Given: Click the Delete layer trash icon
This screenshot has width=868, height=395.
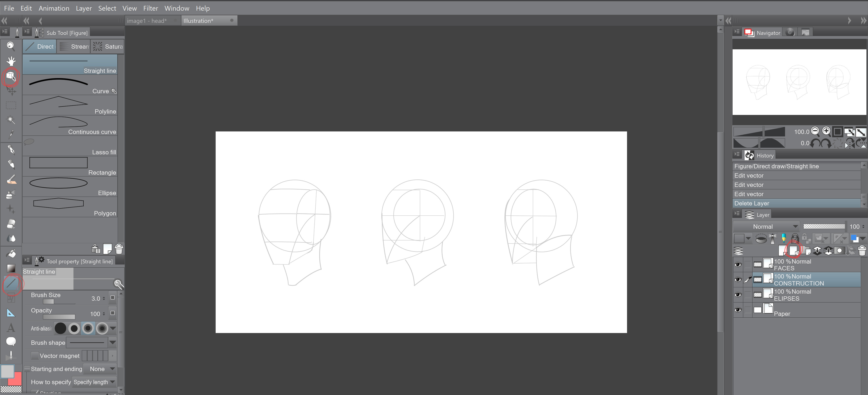Looking at the screenshot, I should coord(862,250).
